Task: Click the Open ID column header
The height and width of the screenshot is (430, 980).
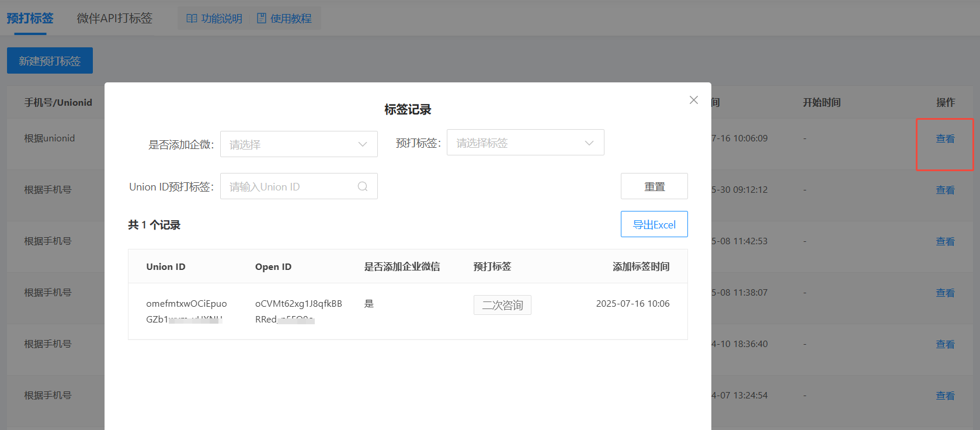Action: click(x=273, y=266)
